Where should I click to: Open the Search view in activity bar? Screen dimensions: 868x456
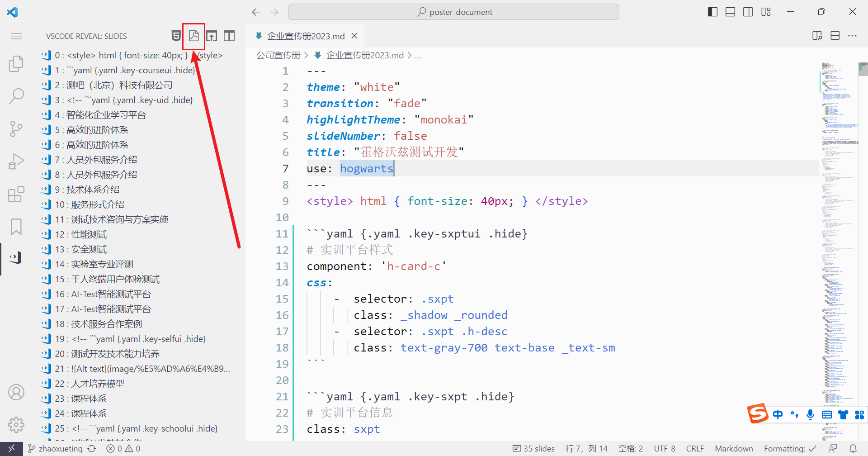click(16, 96)
